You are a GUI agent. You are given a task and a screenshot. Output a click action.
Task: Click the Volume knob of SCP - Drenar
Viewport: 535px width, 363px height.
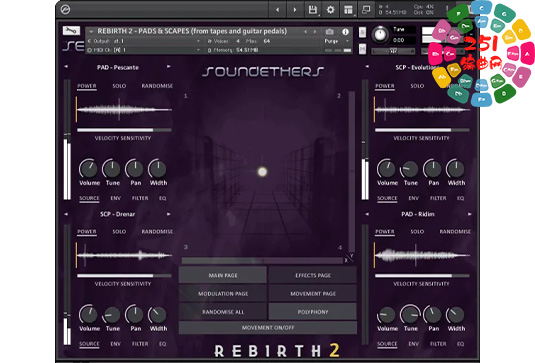[89, 315]
